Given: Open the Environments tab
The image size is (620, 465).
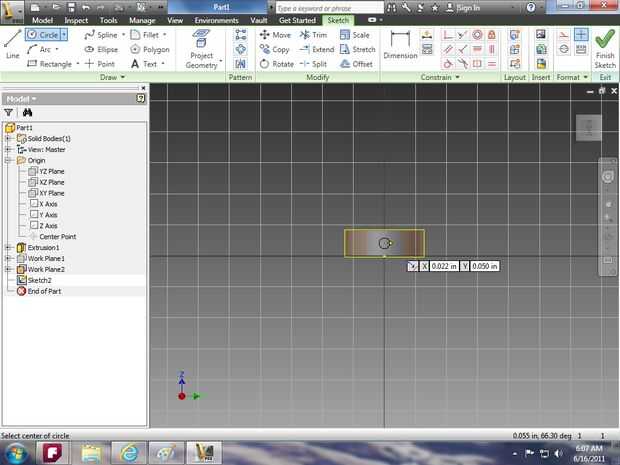Looking at the screenshot, I should [216, 21].
